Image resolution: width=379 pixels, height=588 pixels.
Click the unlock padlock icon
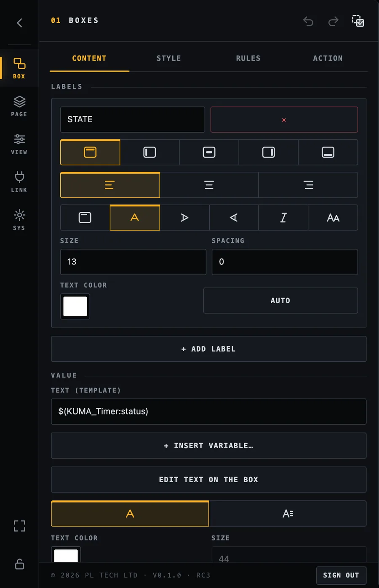point(19,564)
